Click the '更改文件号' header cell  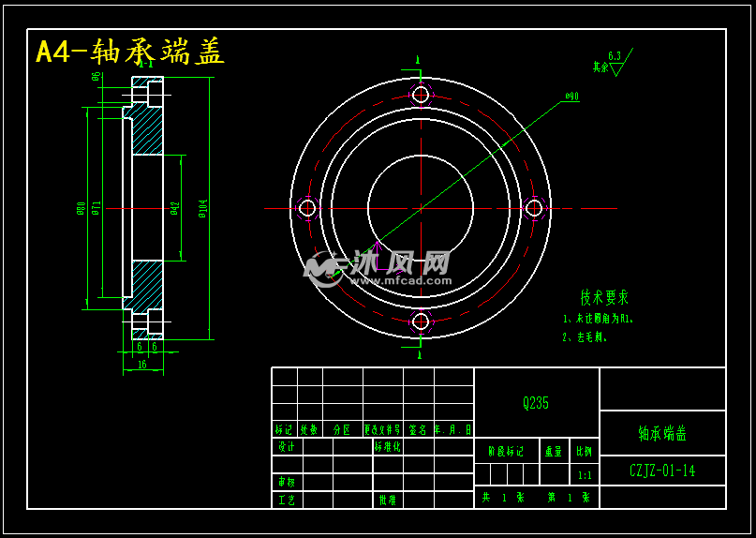(382, 429)
